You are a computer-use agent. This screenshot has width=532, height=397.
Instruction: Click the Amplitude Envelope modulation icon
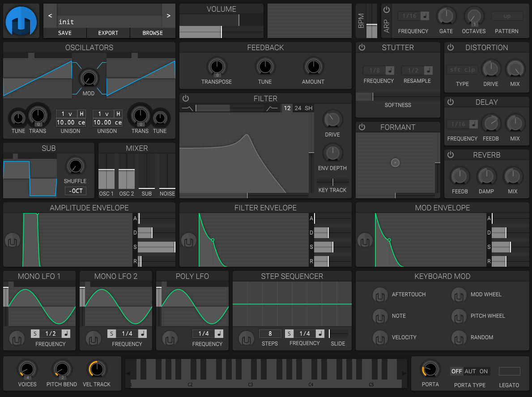click(x=13, y=241)
